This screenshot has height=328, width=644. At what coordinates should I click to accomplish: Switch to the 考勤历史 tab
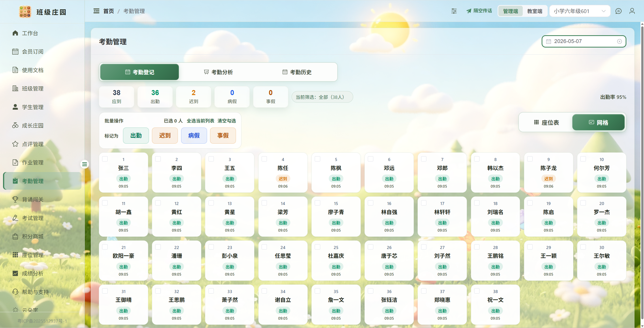[297, 72]
